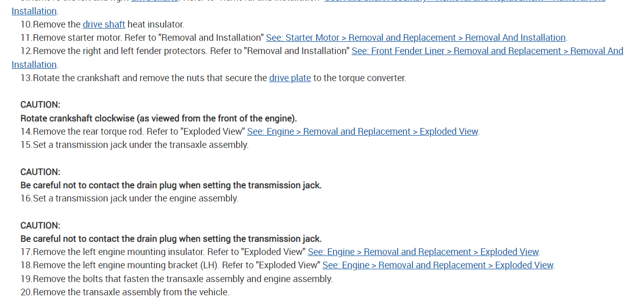This screenshot has height=306, width=644.
Task: Click step 15 transmission jack under transaxle text
Action: 140,145
